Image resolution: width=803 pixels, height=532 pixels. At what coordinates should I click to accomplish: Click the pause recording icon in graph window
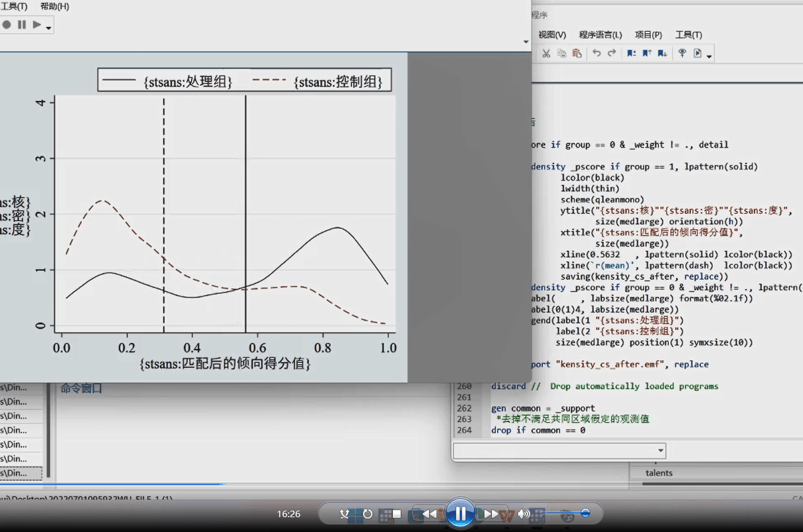tap(22, 24)
